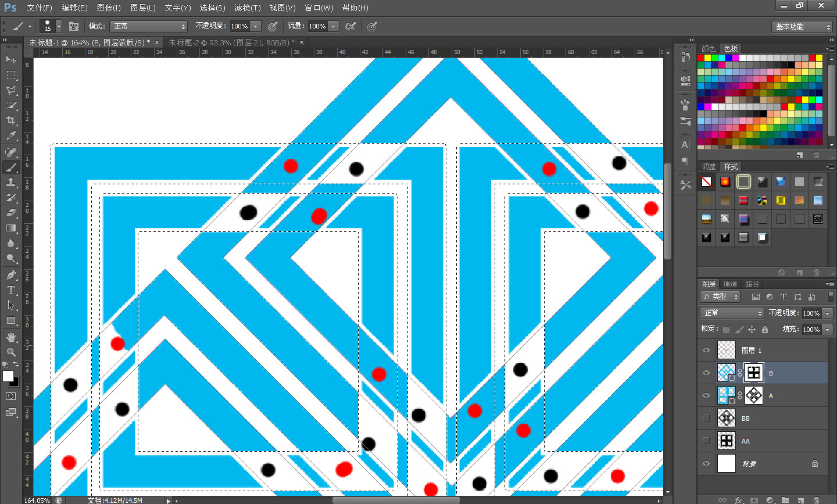Select the Zoom tool in toolbox

coord(11,352)
